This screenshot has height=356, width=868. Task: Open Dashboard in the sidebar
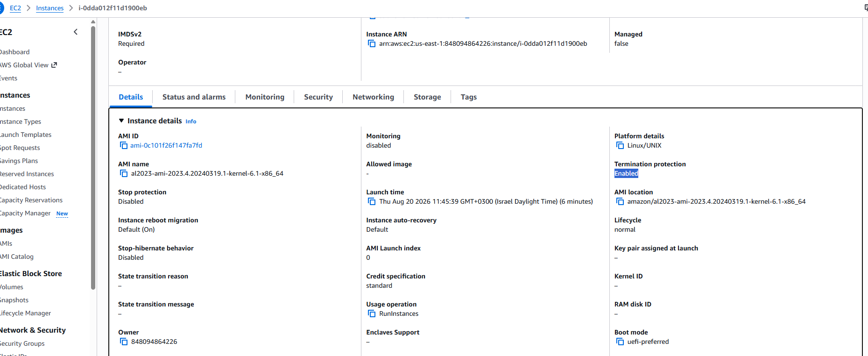click(14, 52)
